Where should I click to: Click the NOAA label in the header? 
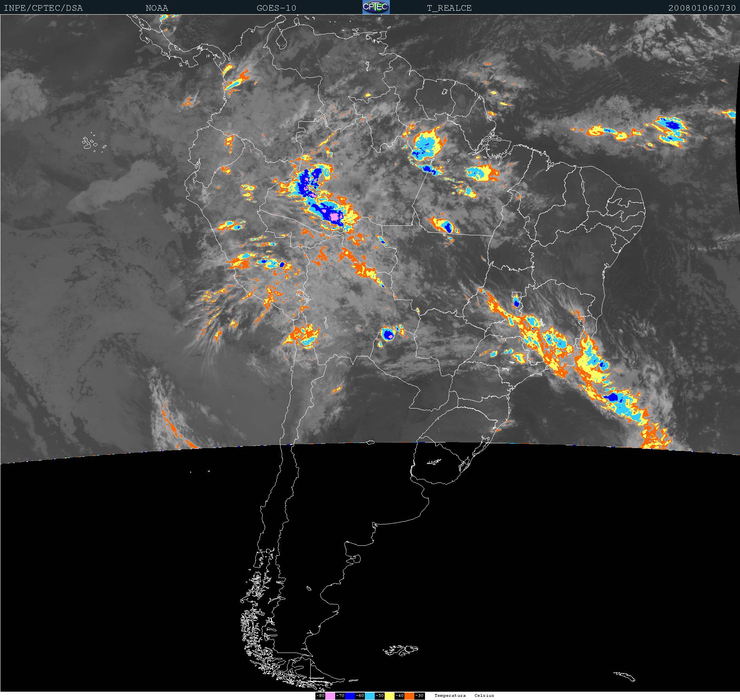[157, 8]
